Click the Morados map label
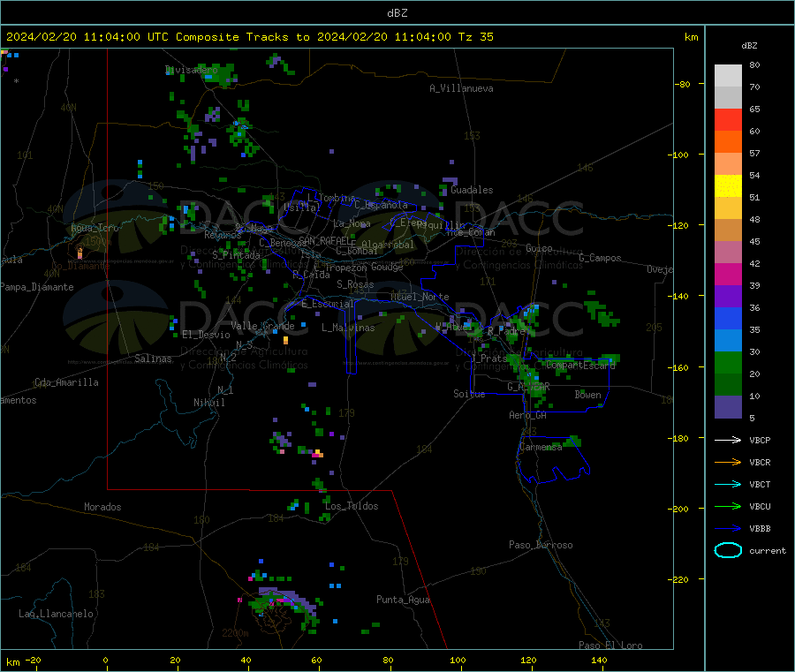This screenshot has width=795, height=672. click(x=102, y=507)
